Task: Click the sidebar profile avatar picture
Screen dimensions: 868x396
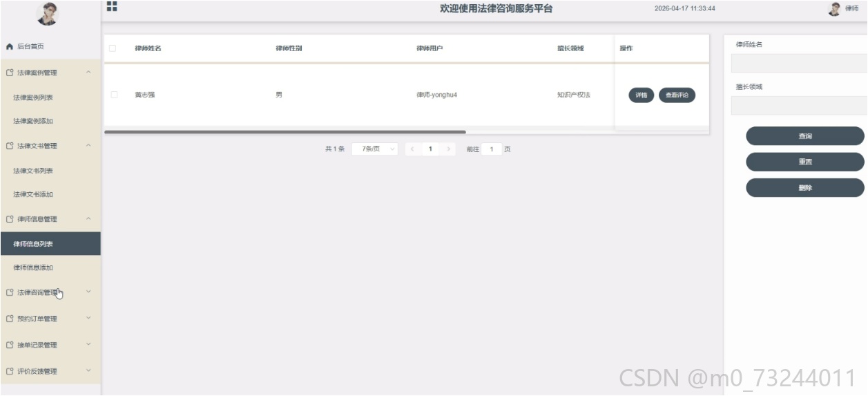Action: click(48, 13)
